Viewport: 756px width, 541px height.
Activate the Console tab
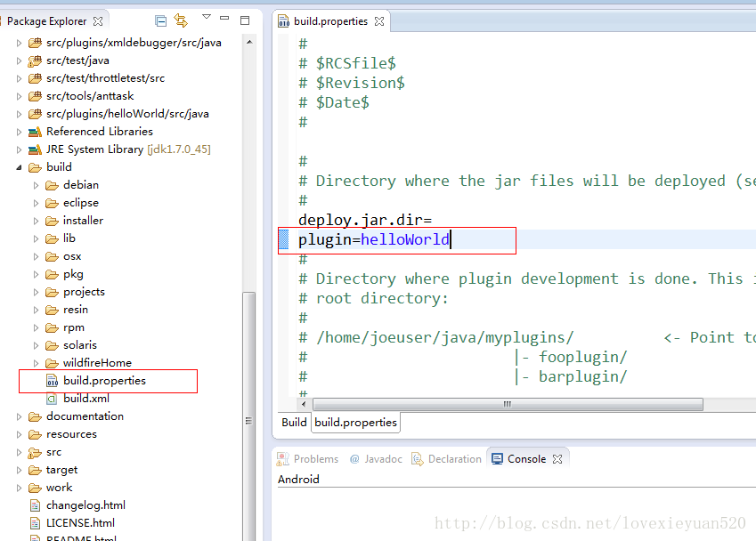click(526, 459)
